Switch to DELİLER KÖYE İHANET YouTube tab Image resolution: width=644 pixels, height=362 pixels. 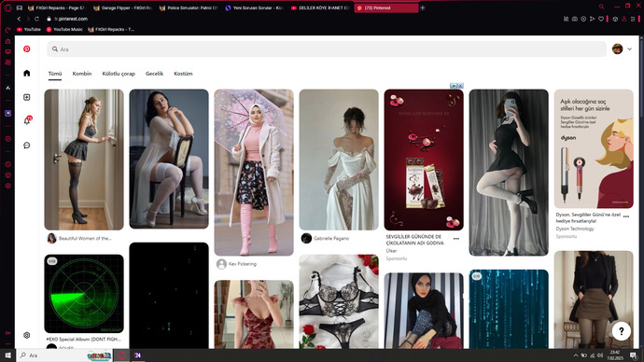coord(320,7)
